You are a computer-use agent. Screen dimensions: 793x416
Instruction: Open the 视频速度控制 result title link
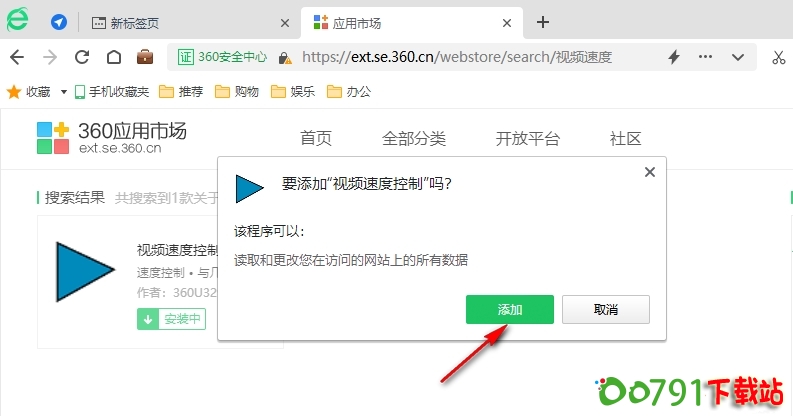177,250
